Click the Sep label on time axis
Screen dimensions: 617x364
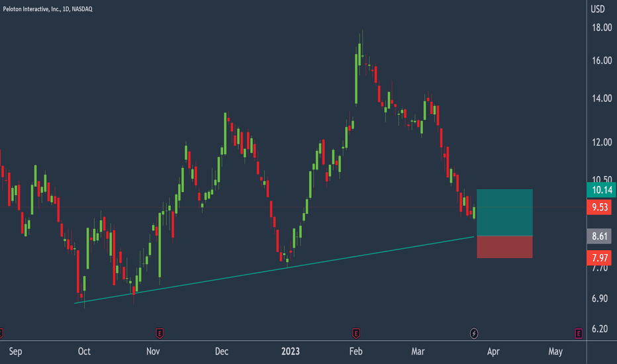pos(15,351)
